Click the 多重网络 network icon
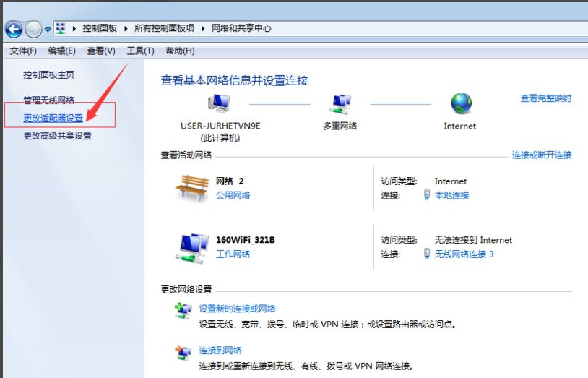Image resolution: width=588 pixels, height=378 pixels. [339, 105]
